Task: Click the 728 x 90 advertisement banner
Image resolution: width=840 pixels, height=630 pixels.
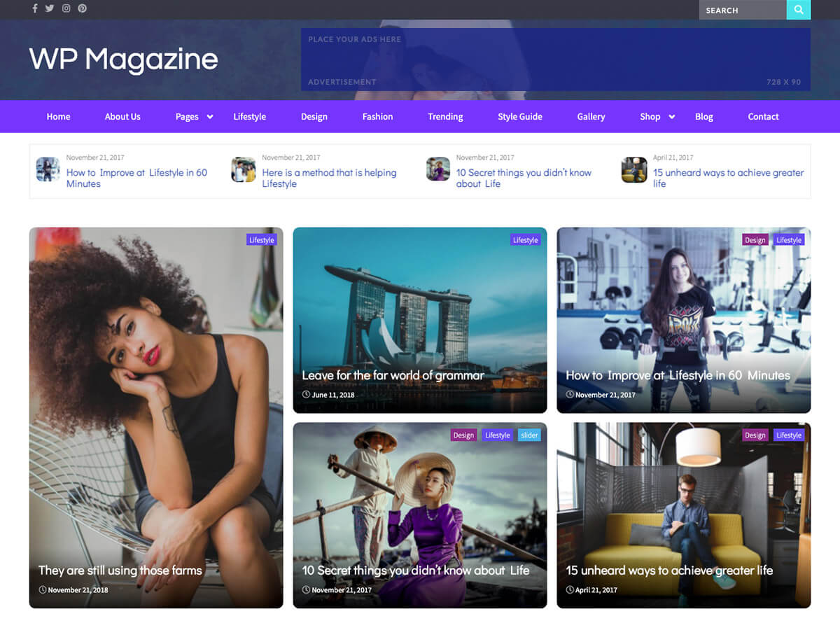Action: tap(556, 59)
